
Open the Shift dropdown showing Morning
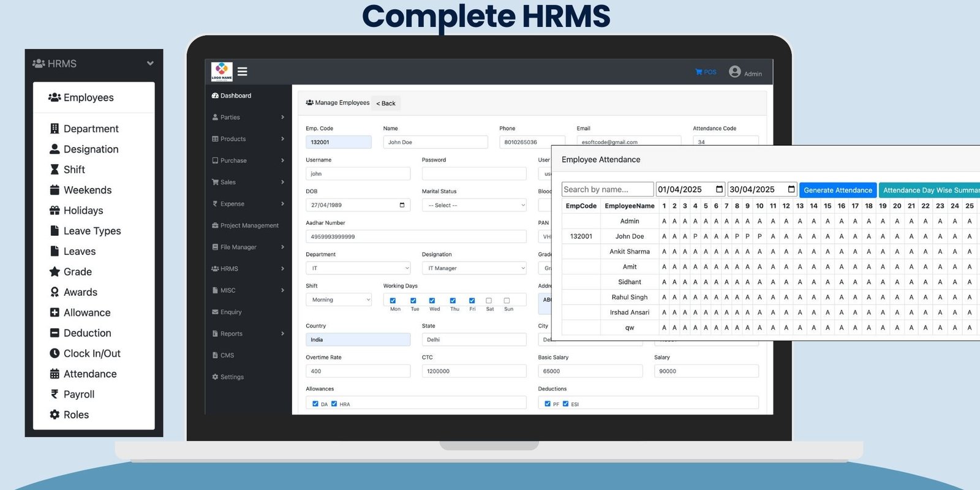(x=339, y=300)
